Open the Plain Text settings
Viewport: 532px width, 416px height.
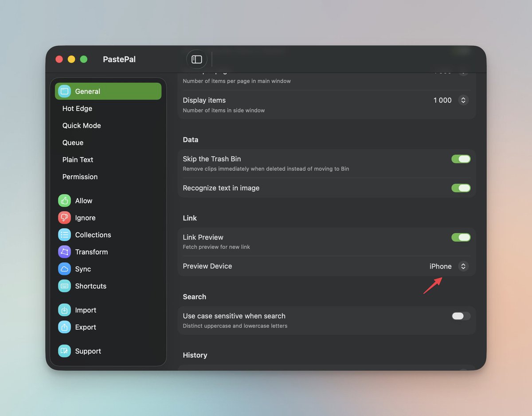point(78,160)
